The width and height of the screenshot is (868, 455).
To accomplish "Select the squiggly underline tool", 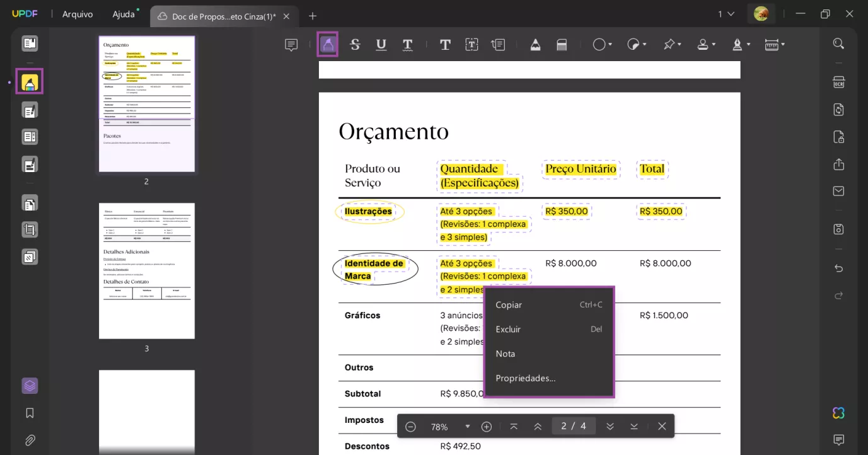I will [408, 45].
